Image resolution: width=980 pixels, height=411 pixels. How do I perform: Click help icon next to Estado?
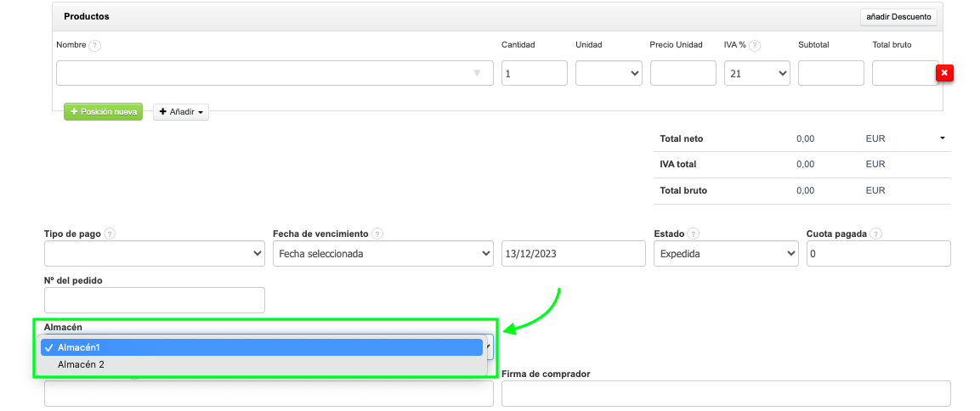[x=694, y=234]
